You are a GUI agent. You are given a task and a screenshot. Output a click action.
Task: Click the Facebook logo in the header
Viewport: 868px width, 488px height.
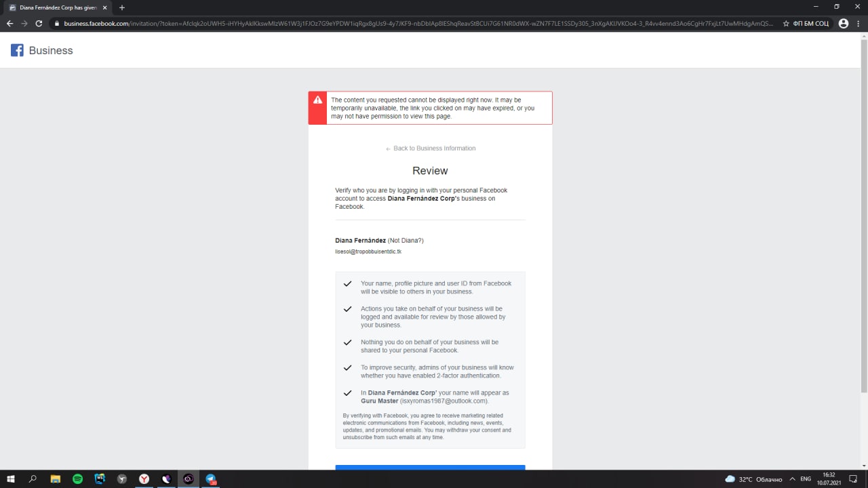[x=17, y=50]
